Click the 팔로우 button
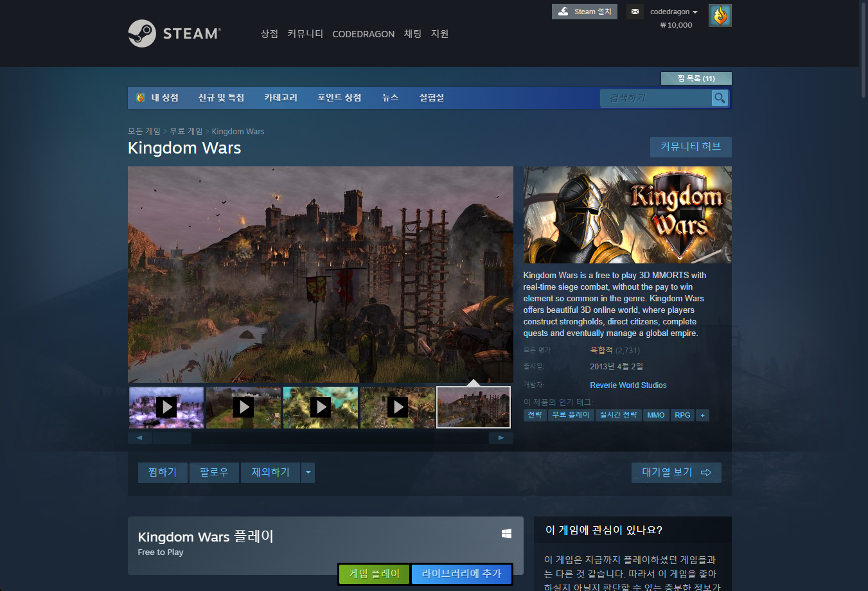This screenshot has width=868, height=591. 214,472
